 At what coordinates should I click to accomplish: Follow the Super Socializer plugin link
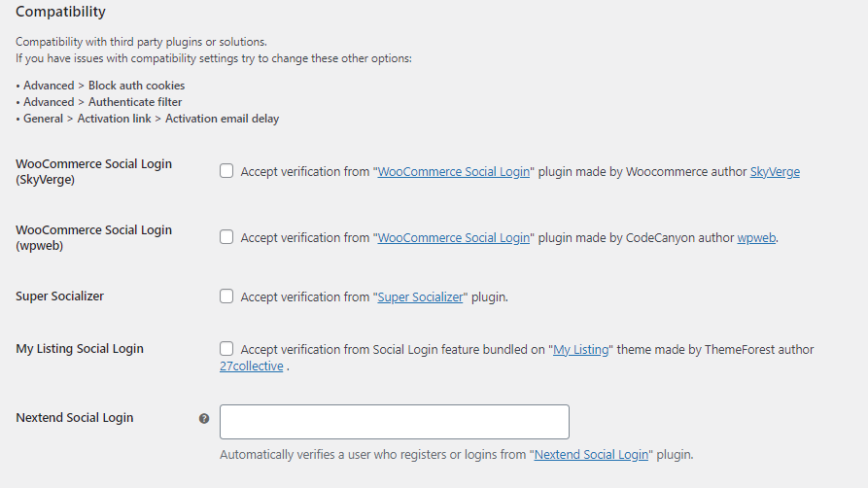420,296
